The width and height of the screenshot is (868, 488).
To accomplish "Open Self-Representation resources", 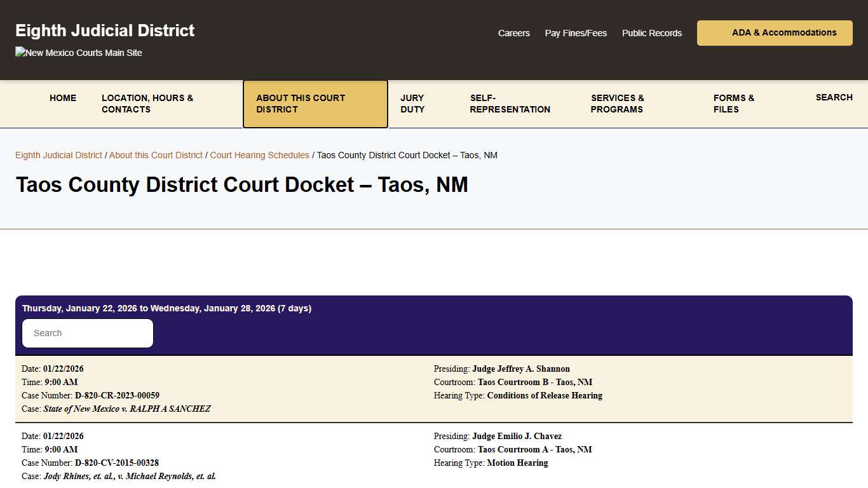I will 510,104.
